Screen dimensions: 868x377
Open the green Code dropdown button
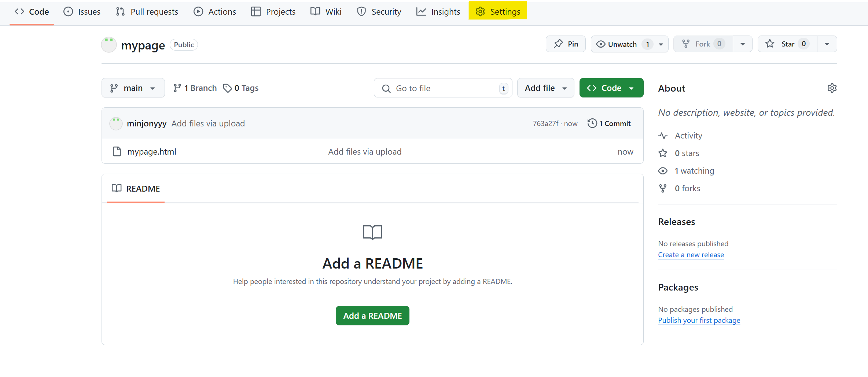tap(611, 88)
